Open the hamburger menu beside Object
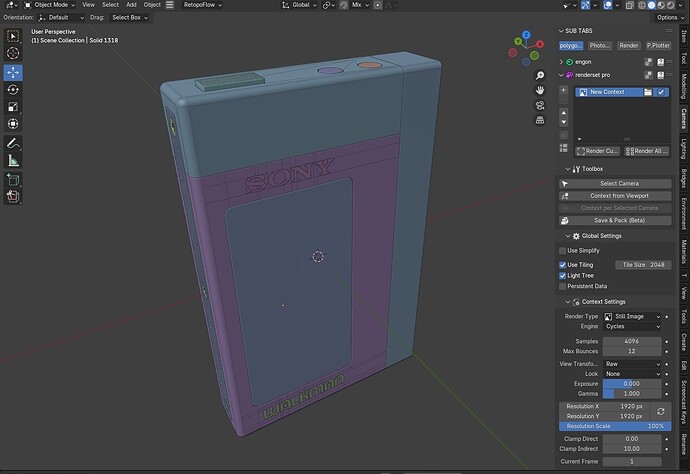 click(x=169, y=5)
